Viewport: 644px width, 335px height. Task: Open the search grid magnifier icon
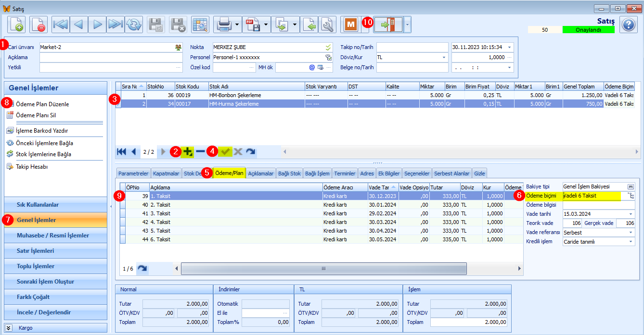(199, 24)
